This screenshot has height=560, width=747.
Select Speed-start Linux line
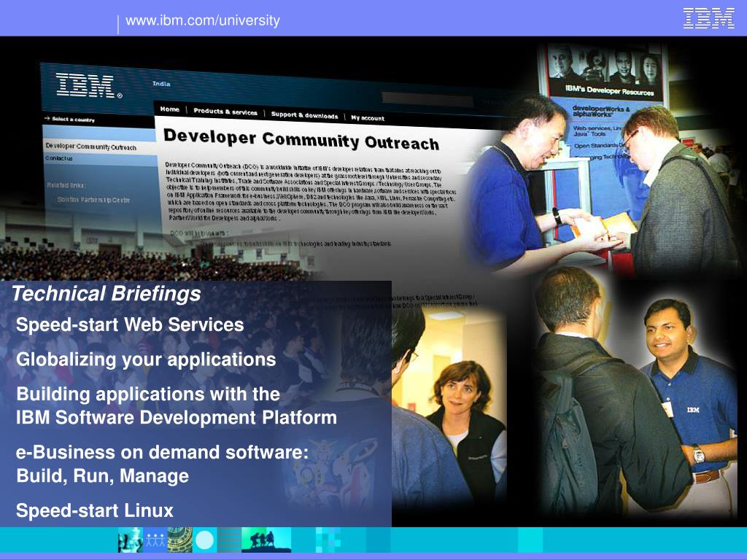95,510
